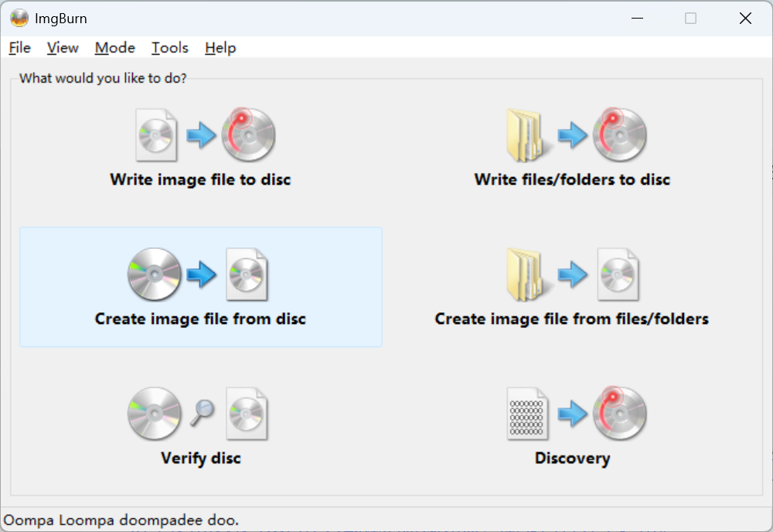This screenshot has height=532, width=773.
Task: Click the silver disc icon in Create image file from disc
Action: coord(155,275)
